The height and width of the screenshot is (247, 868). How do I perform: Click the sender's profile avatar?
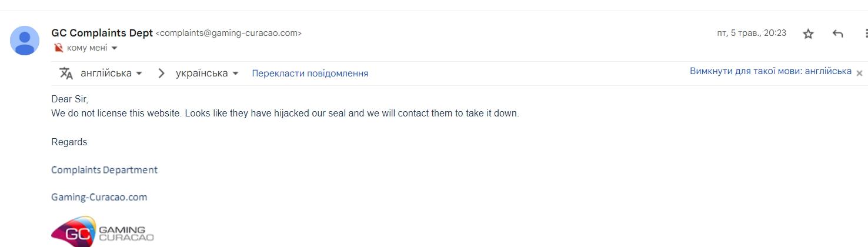point(25,40)
